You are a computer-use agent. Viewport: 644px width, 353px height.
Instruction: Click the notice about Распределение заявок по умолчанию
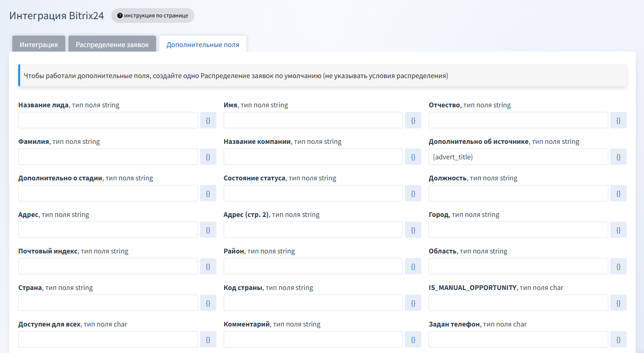[323, 76]
